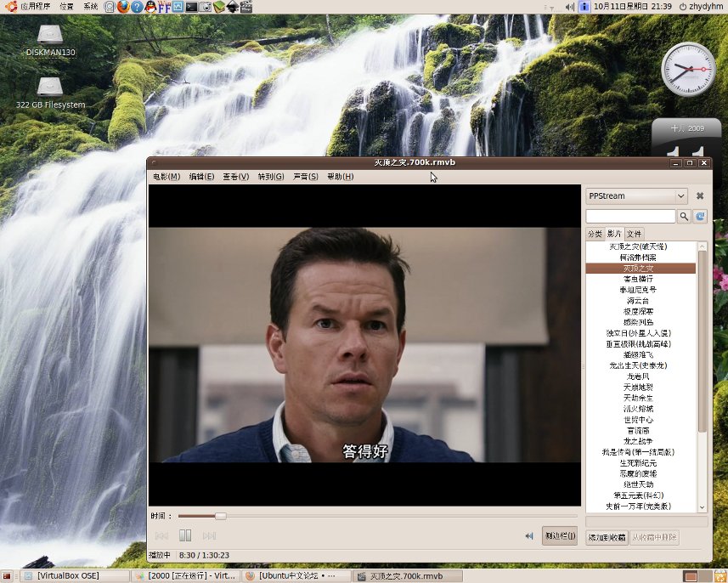Open the 声音(S) menu
This screenshot has height=583, width=728.
click(x=306, y=177)
